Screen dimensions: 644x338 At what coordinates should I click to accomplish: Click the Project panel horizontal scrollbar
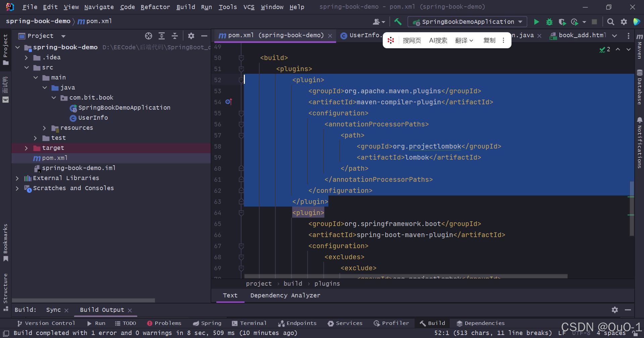(84, 300)
